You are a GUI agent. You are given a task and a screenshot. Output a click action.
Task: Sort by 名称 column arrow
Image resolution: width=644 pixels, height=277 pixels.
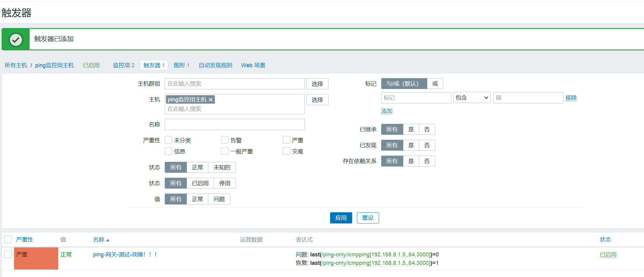tap(107, 240)
